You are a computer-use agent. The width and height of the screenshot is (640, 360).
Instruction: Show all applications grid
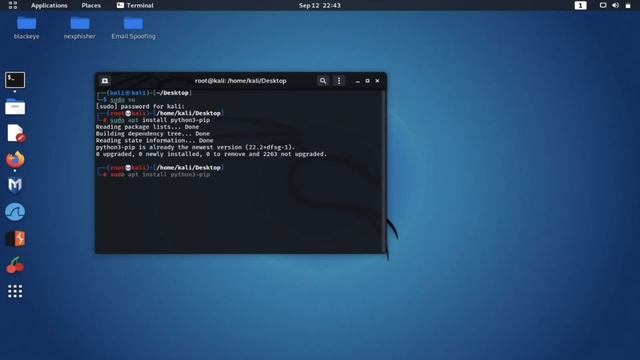15,291
